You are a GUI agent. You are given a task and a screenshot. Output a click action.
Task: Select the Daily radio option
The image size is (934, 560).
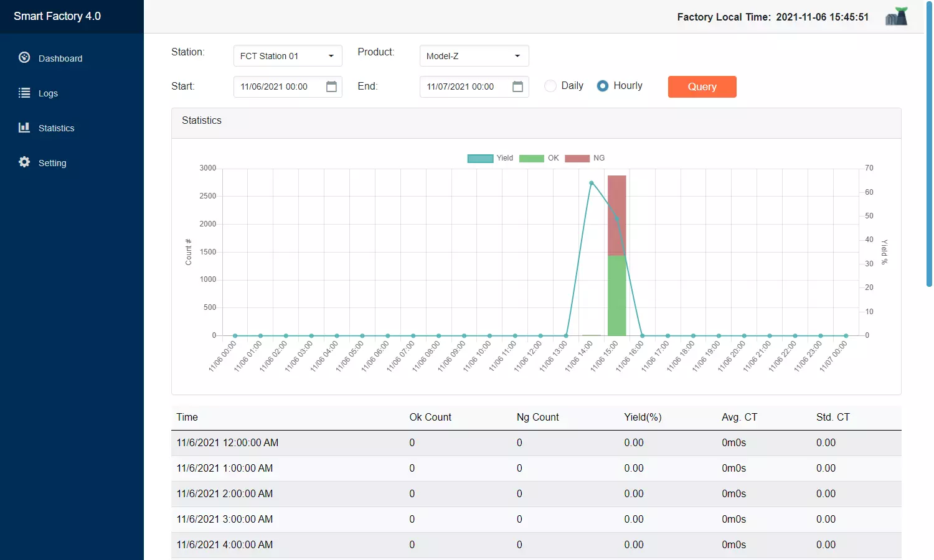click(550, 86)
